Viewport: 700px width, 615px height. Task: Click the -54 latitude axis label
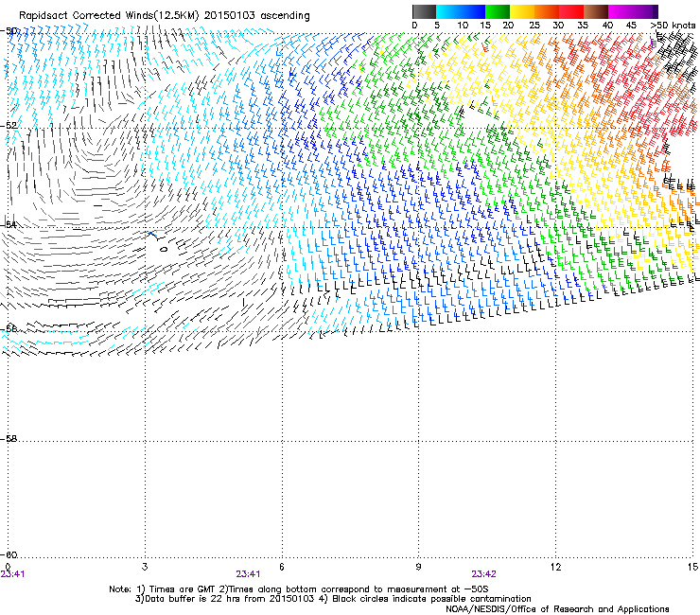point(9,224)
